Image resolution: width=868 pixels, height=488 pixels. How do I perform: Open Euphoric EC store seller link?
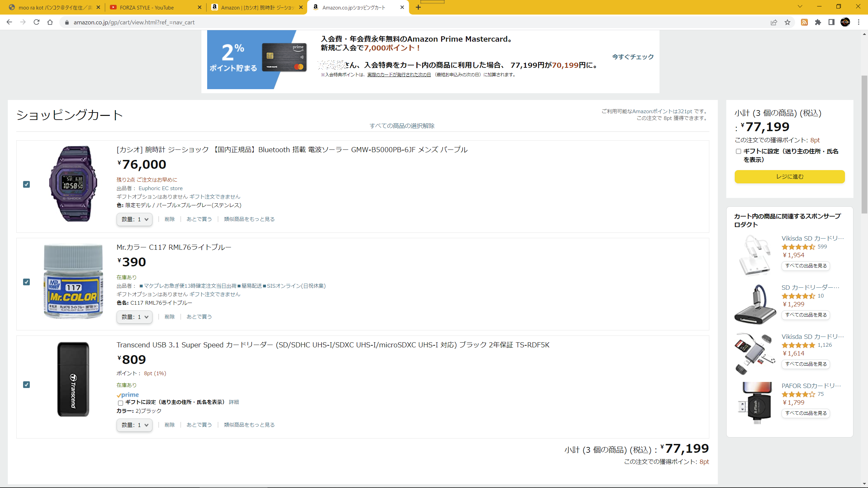pos(160,188)
